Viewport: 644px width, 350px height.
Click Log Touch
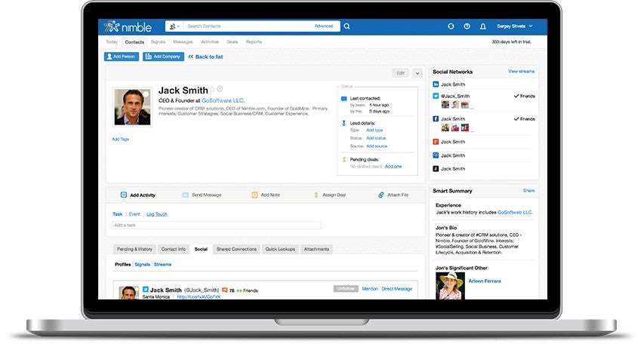click(157, 214)
